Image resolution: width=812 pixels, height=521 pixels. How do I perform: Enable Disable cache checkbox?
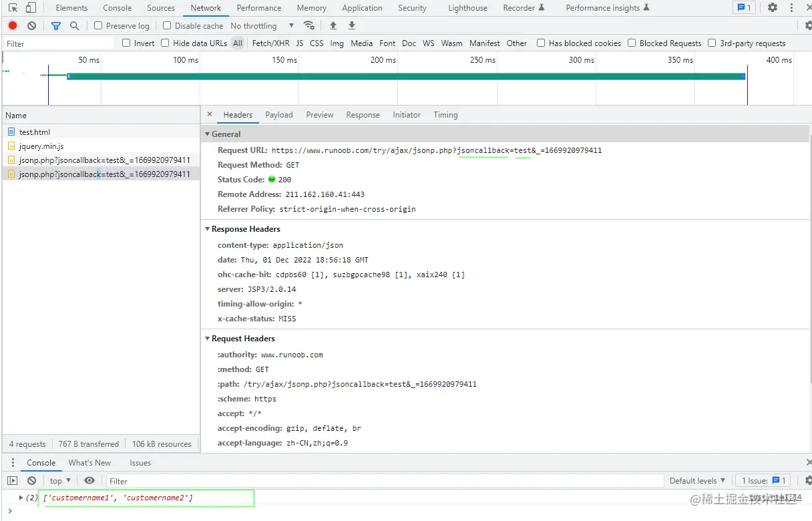(167, 25)
